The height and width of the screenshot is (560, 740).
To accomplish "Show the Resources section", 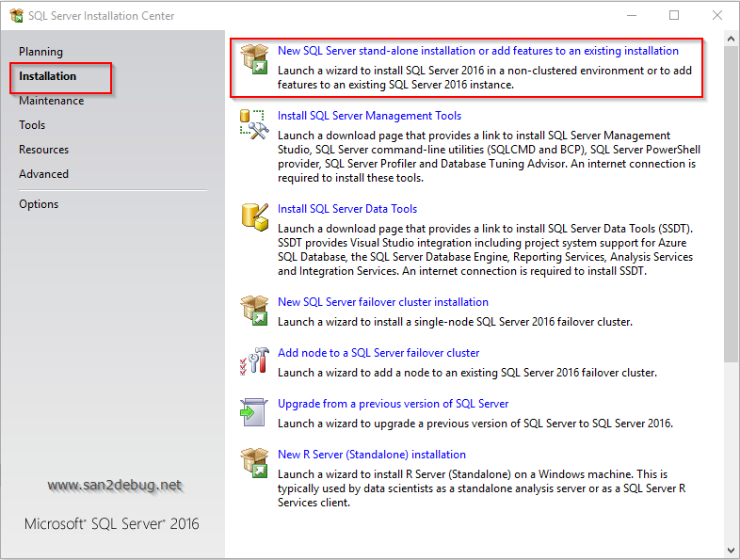I will (44, 150).
